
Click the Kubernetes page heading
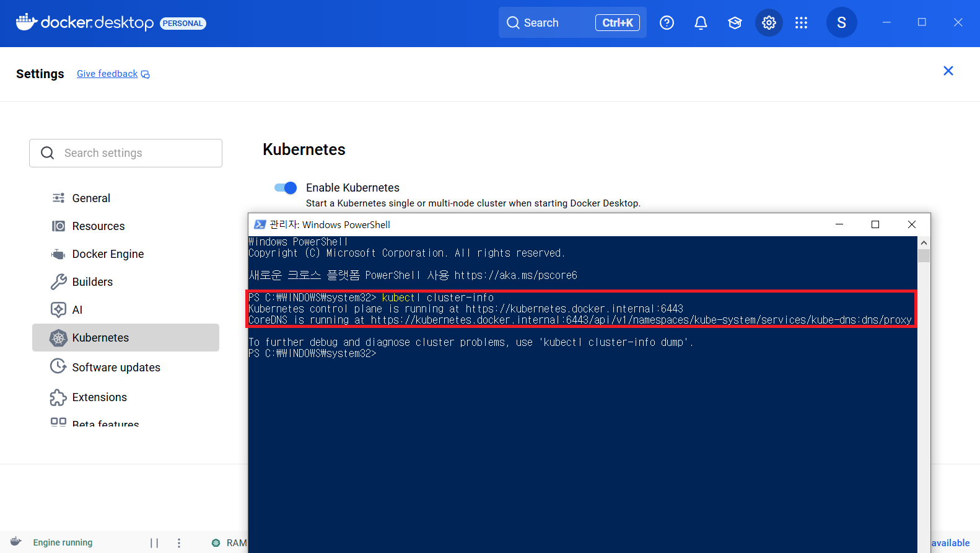[304, 149]
